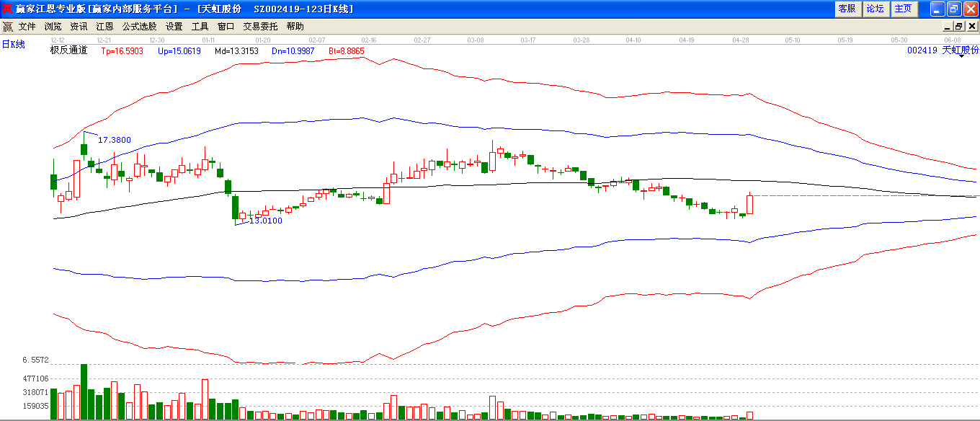
Task: Restore down the main application window
Action: coord(954,9)
